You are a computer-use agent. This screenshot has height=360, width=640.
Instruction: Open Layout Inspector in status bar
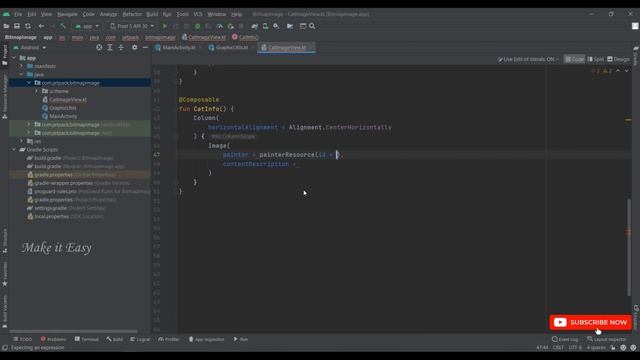click(x=607, y=339)
